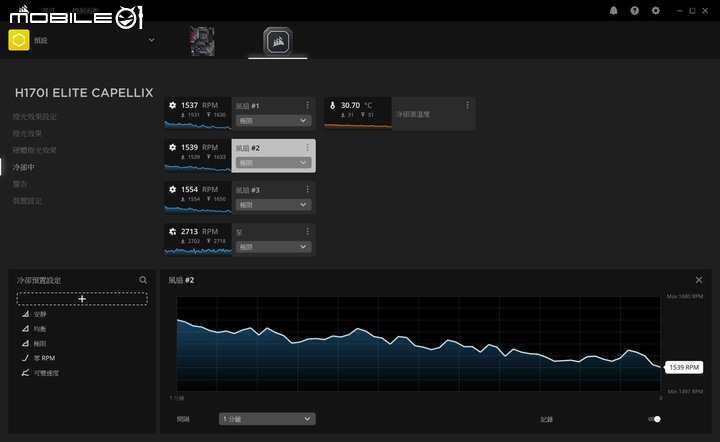This screenshot has width=720, height=442.
Task: Open the notifications bell icon
Action: pyautogui.click(x=613, y=11)
